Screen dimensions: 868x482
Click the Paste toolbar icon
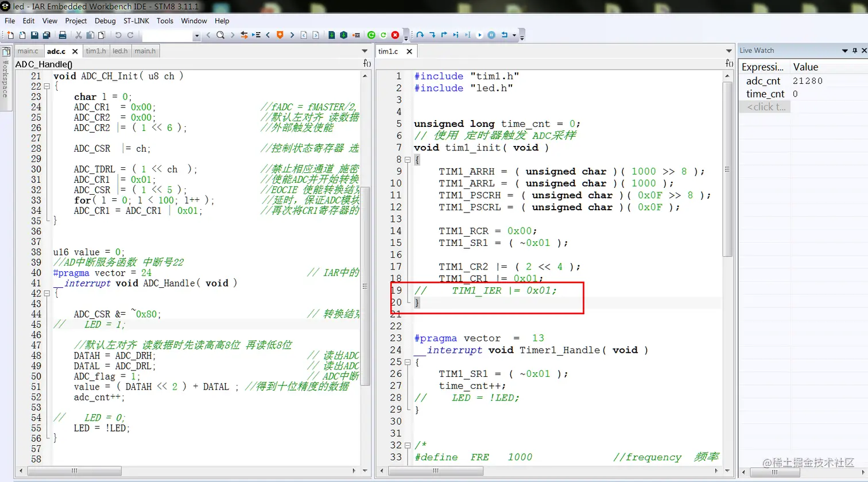(x=102, y=35)
